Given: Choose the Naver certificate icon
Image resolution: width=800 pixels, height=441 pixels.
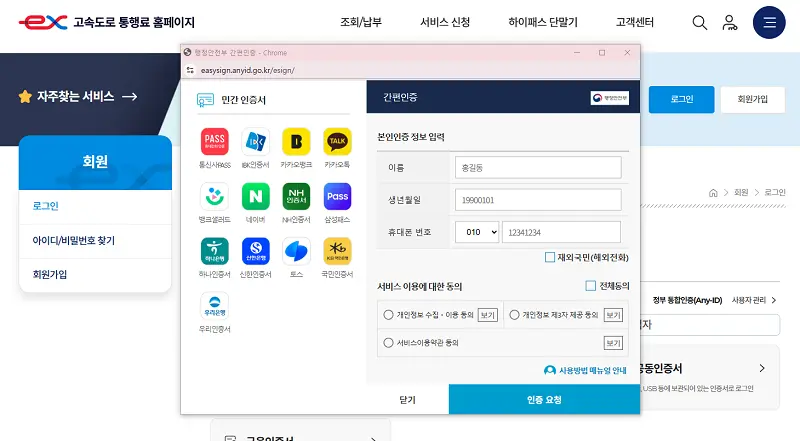Looking at the screenshot, I should tap(256, 197).
